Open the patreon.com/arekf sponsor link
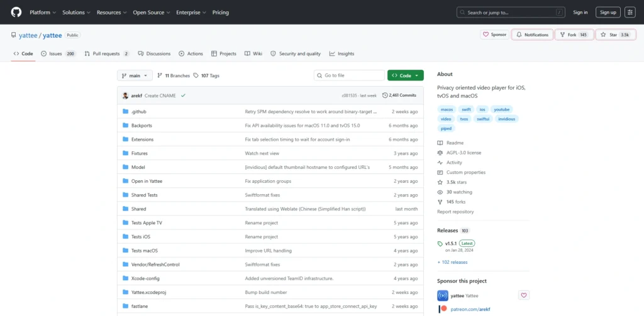Screen dimensions: 644x316 pos(470,310)
